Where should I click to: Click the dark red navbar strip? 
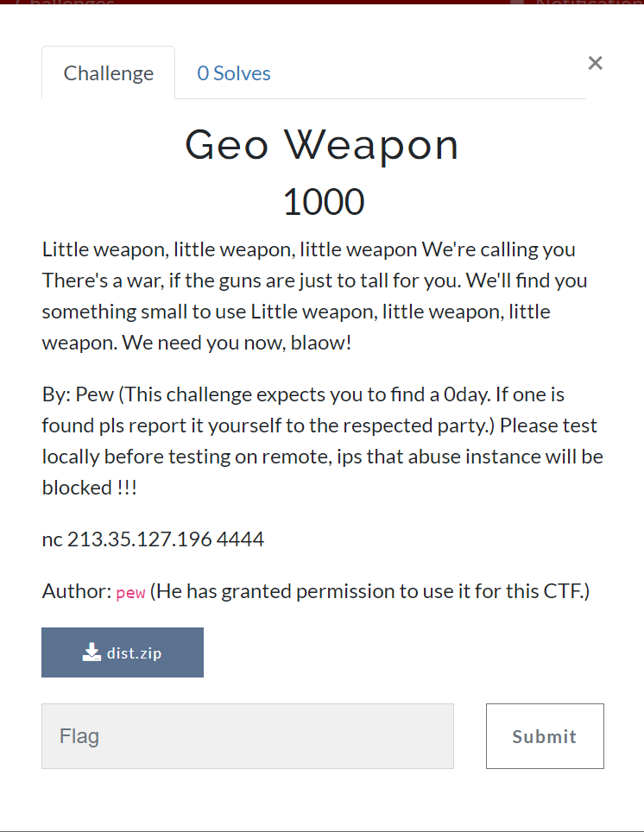coord(319,2)
